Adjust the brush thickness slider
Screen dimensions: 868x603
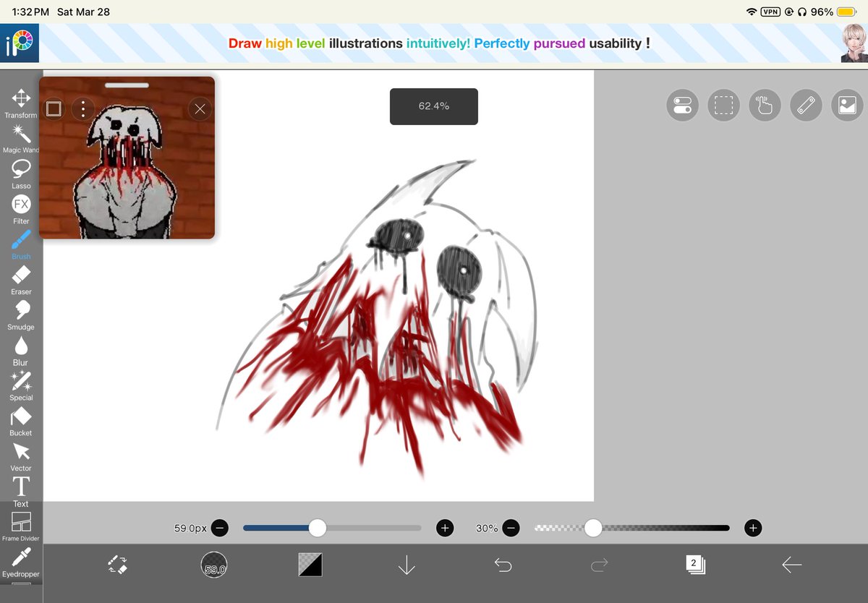coord(332,528)
